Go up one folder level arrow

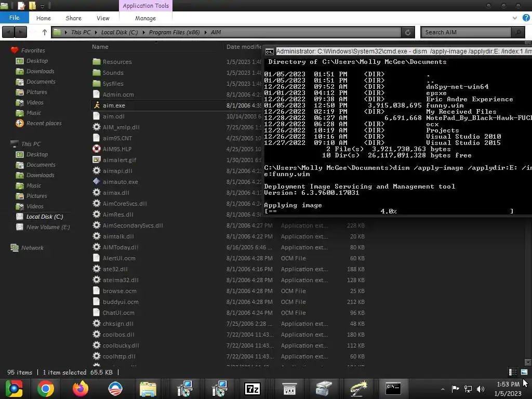click(45, 32)
